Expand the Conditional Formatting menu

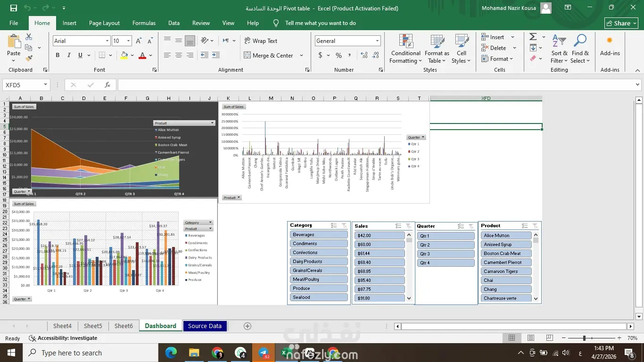(406, 49)
